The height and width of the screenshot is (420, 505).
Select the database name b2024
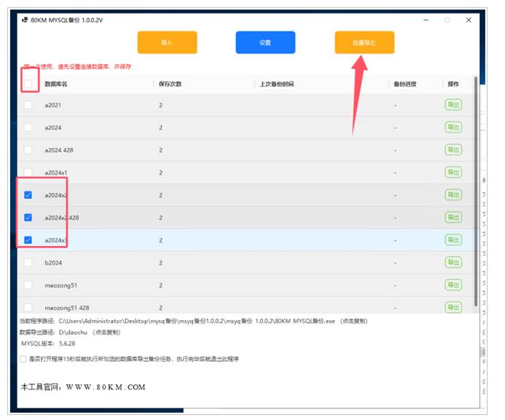53,263
